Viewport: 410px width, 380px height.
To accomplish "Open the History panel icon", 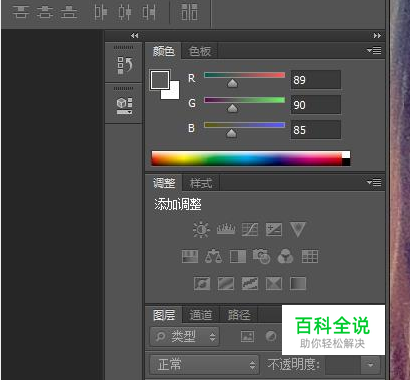I will (124, 65).
